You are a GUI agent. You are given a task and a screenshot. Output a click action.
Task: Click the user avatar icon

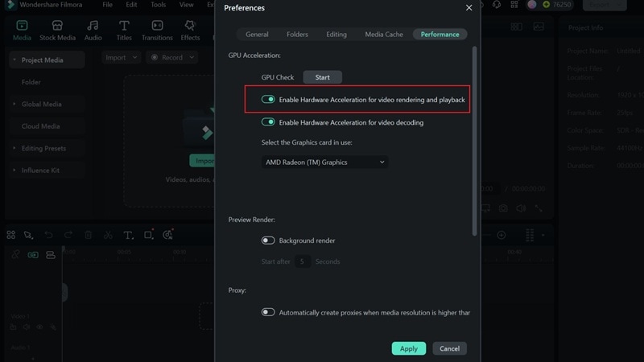click(x=532, y=5)
